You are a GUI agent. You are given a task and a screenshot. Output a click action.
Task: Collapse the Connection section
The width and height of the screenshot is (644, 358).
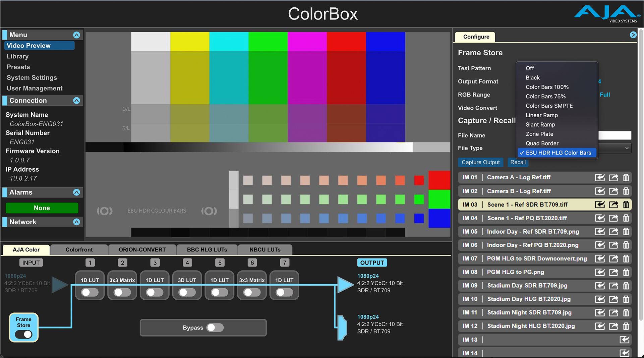76,101
